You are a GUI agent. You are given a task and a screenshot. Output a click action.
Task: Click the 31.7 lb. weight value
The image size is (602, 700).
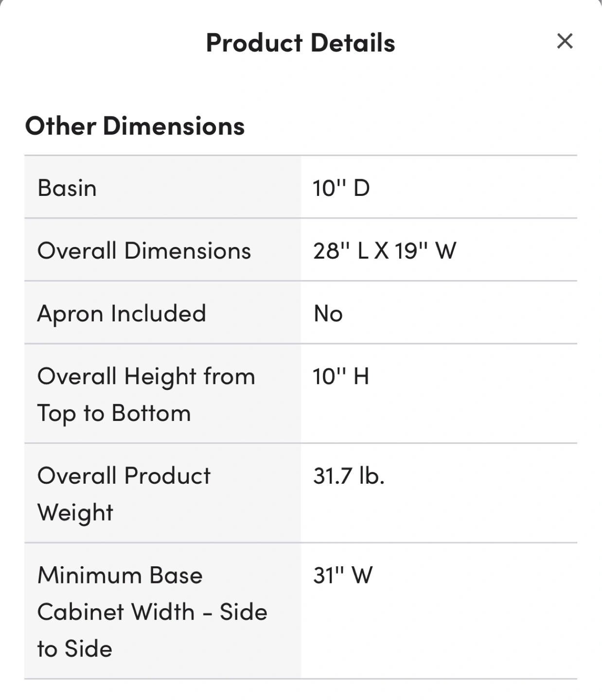click(x=349, y=476)
